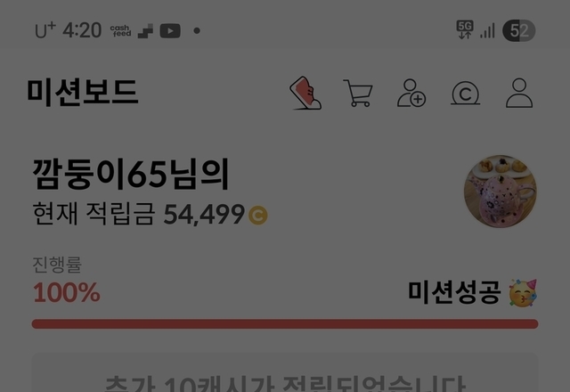Tap the red mission progress bar
The height and width of the screenshot is (392, 570).
tap(285, 324)
